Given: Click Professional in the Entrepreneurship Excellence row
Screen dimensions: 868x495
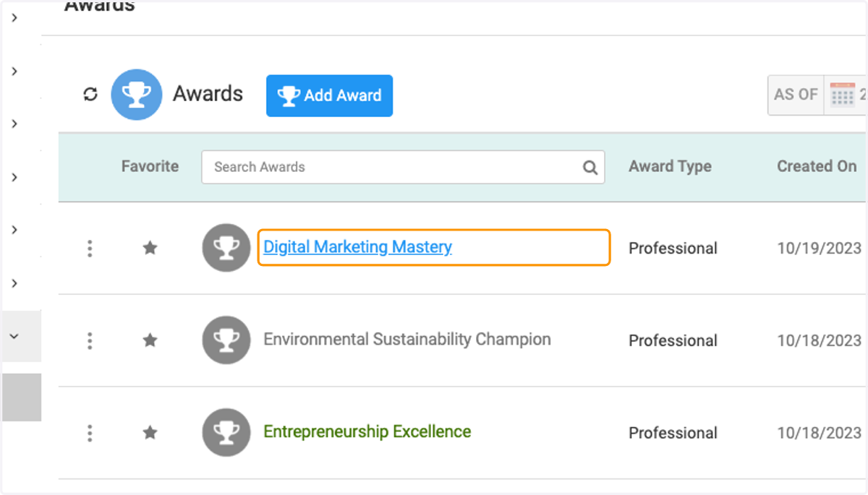Looking at the screenshot, I should [x=673, y=433].
